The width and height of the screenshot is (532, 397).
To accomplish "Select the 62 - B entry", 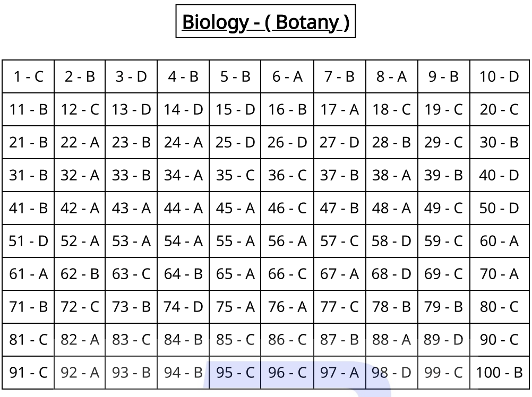I will point(80,274).
